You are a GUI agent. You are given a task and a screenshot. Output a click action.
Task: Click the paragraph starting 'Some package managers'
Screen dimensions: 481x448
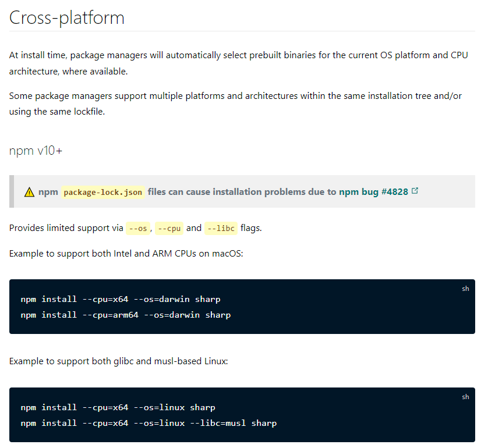coord(235,104)
